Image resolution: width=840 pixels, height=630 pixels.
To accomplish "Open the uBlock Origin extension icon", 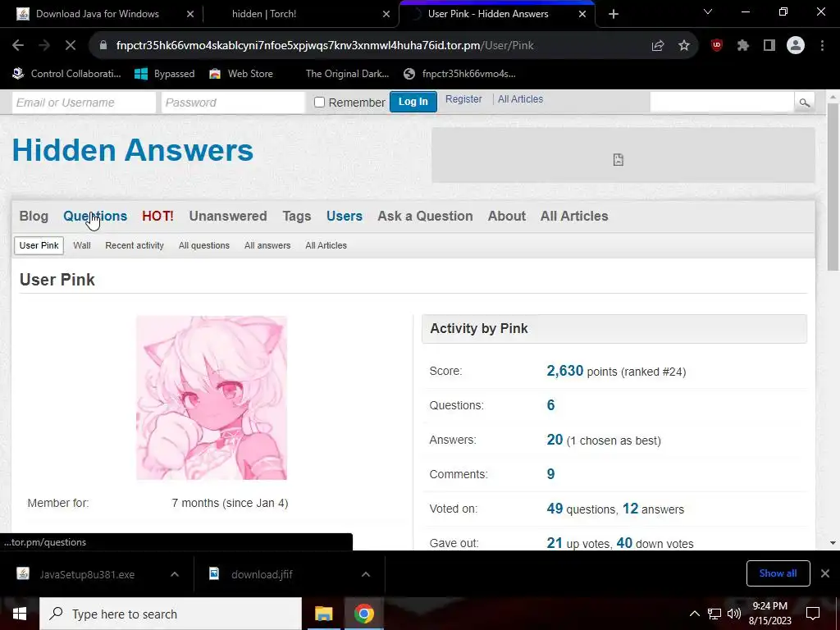I will point(716,46).
